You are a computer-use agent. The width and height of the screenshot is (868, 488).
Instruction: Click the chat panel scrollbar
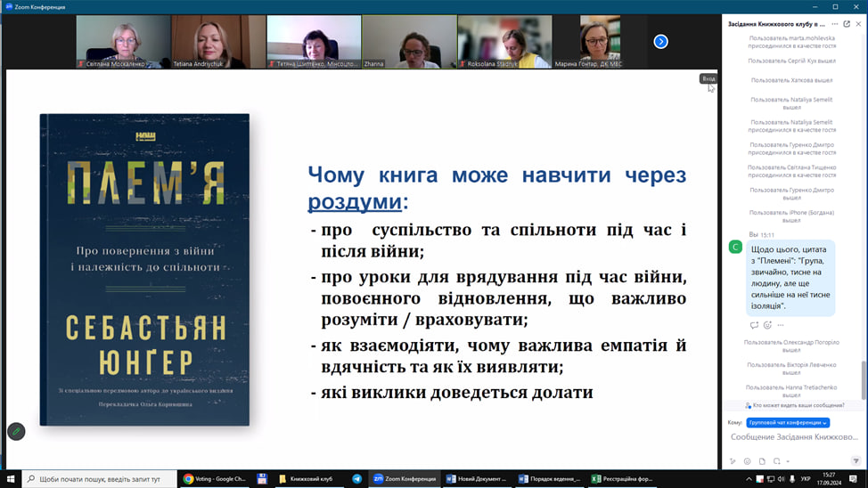click(864, 379)
